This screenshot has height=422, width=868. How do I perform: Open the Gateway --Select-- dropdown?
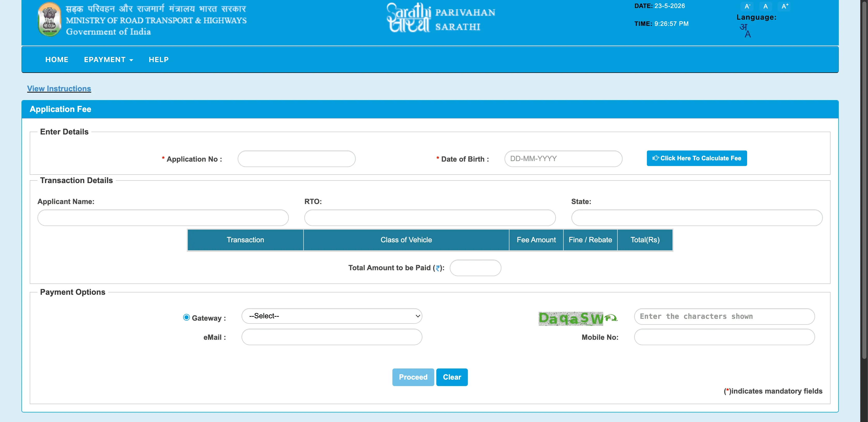tap(332, 316)
